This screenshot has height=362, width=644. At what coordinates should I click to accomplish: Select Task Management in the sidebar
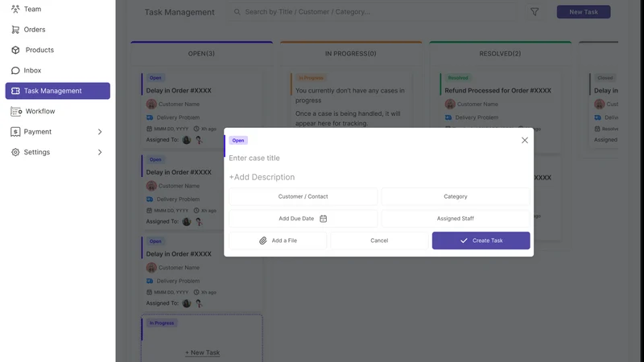point(57,91)
